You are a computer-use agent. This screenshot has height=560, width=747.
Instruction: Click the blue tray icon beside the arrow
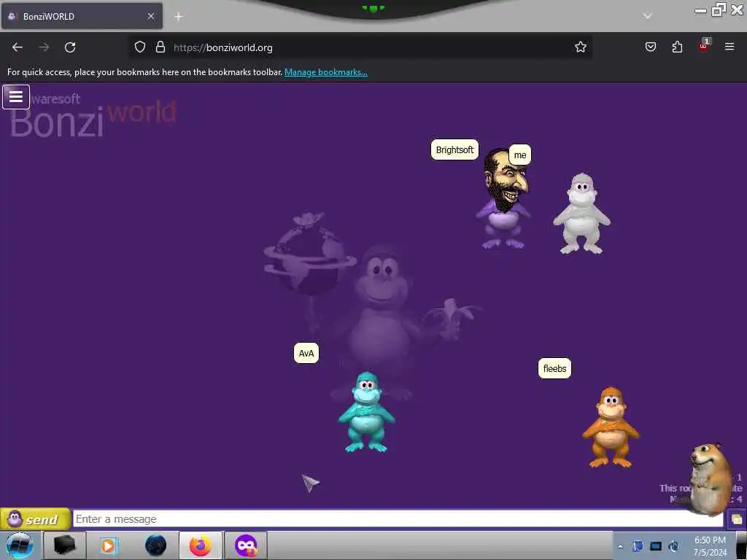pos(638,546)
